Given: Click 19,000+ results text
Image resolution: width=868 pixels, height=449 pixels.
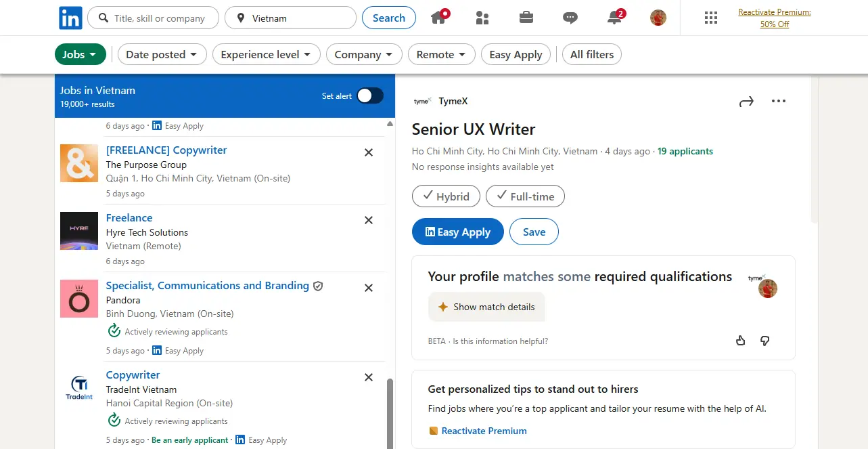Looking at the screenshot, I should coord(87,104).
